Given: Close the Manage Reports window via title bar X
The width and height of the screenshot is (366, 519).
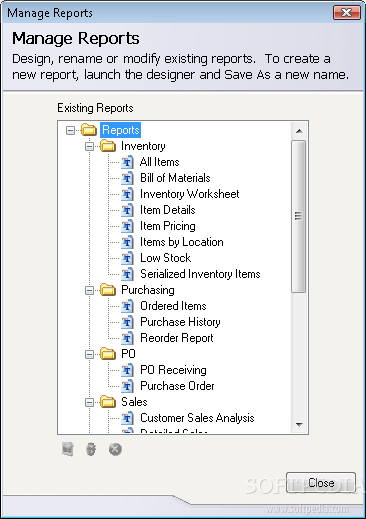Looking at the screenshot, I should 347,13.
